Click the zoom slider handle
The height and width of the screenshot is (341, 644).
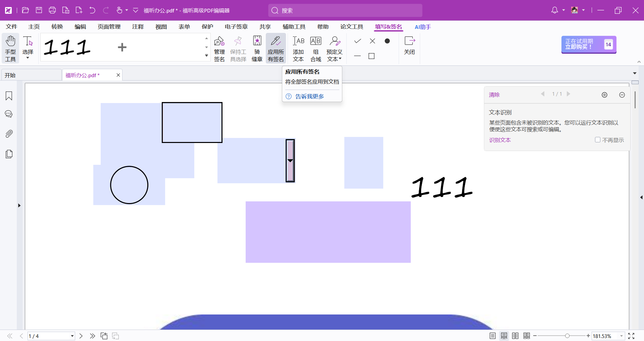coord(567,336)
